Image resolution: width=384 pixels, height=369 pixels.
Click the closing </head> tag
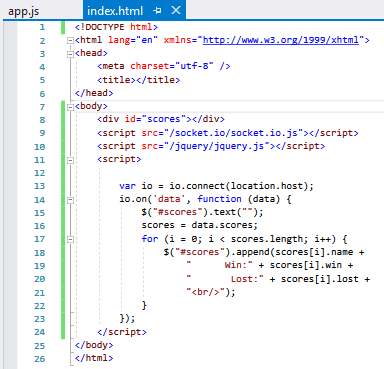(94, 93)
